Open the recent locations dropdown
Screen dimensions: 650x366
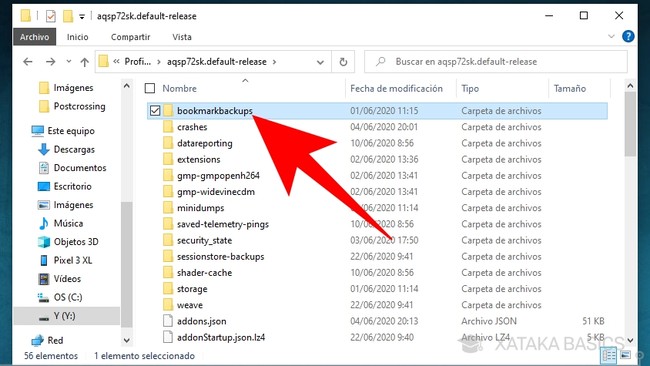(68, 62)
